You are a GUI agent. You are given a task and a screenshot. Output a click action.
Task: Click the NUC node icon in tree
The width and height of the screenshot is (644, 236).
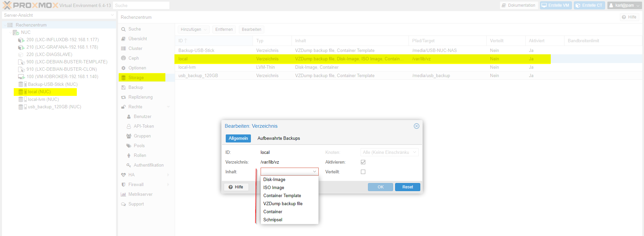click(x=16, y=33)
